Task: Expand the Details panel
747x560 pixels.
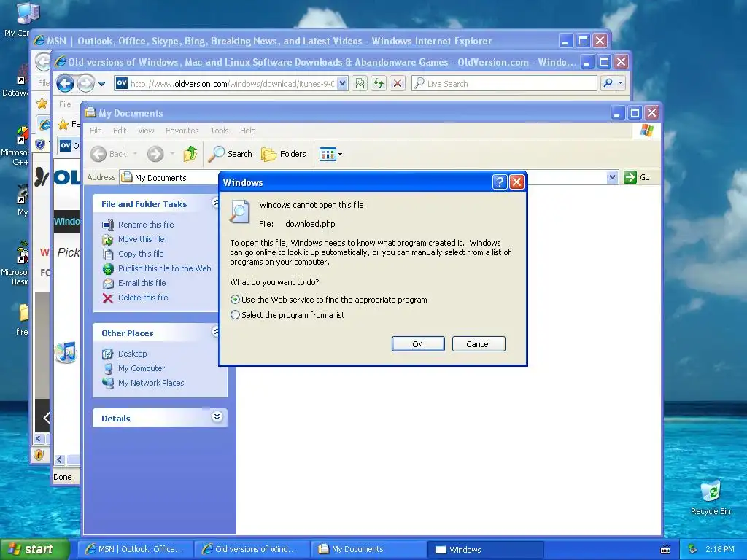Action: 217,417
